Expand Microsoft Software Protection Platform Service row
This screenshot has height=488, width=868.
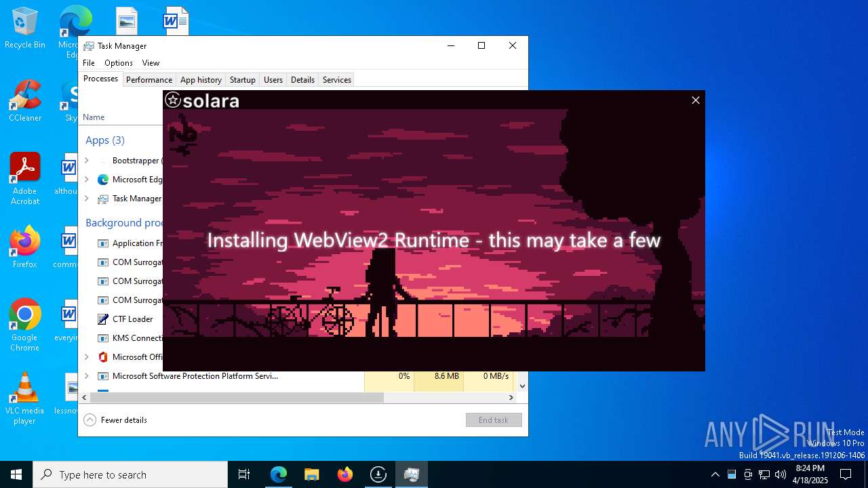(86, 376)
